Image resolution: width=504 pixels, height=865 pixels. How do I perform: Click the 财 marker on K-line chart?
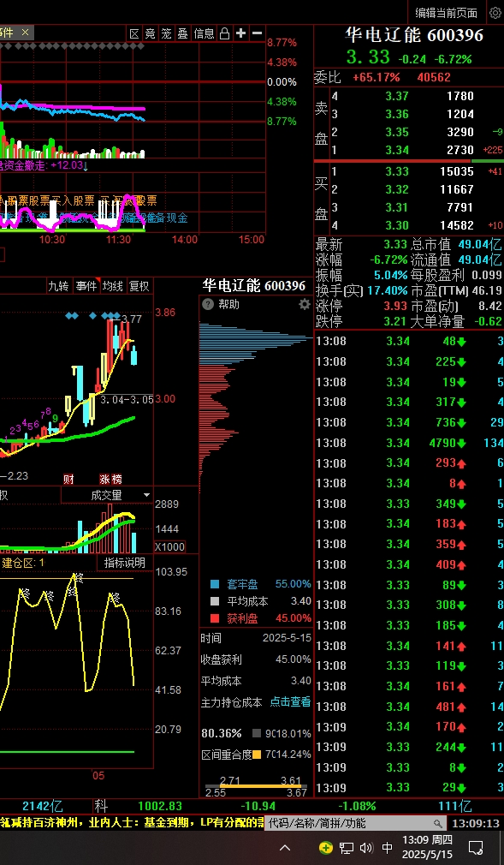point(68,479)
